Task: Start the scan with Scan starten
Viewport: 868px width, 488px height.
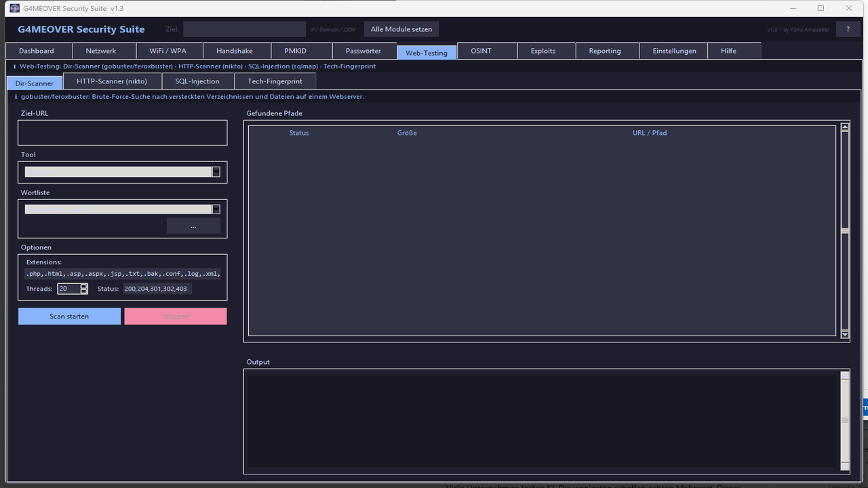Action: click(69, 317)
